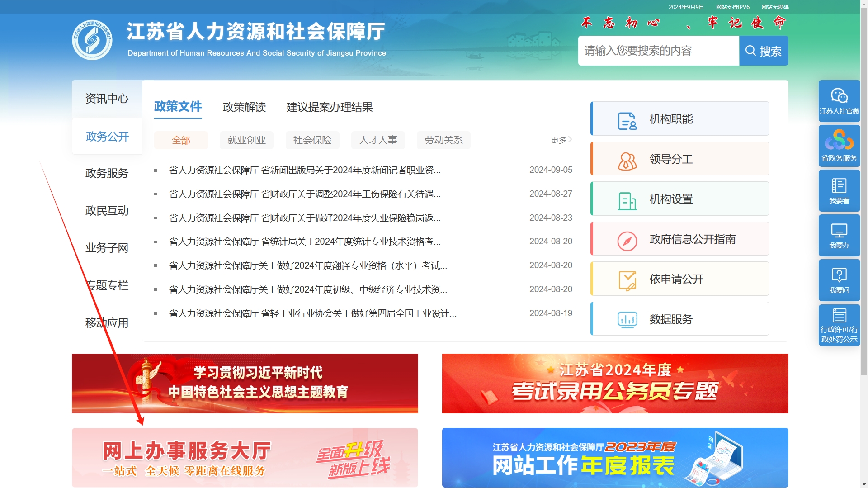Click the 依申请公开 label text
The image size is (868, 488).
coord(676,279)
